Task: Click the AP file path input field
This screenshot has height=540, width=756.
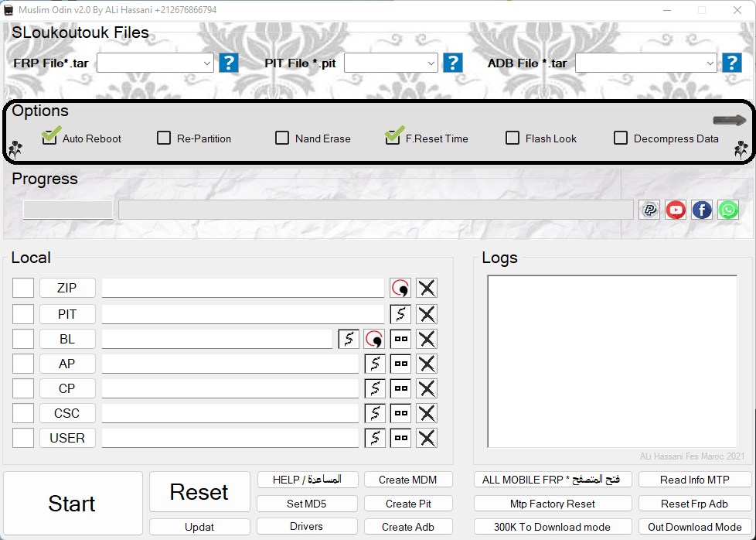Action: pos(230,364)
